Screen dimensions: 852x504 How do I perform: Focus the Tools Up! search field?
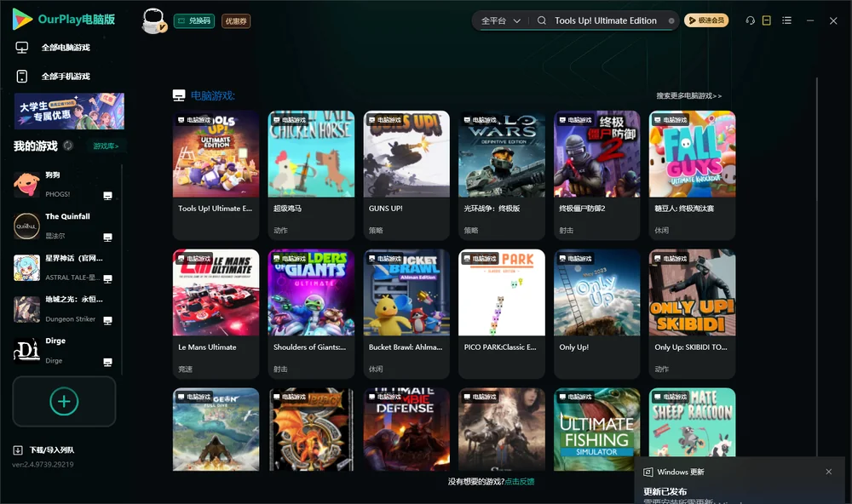coord(605,20)
